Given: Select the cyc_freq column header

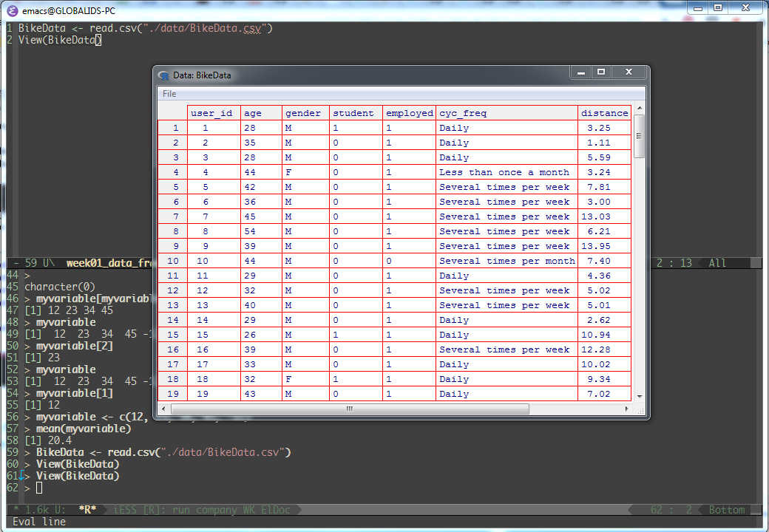Looking at the screenshot, I should [507, 113].
